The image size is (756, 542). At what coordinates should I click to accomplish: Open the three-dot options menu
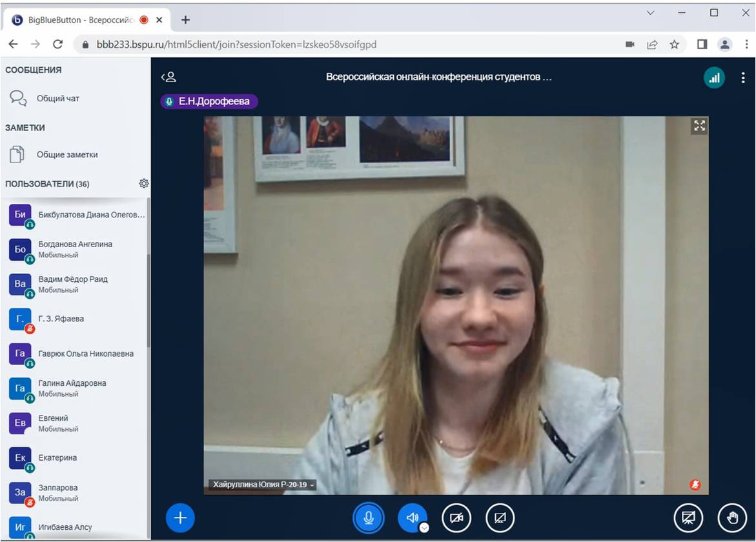(743, 78)
